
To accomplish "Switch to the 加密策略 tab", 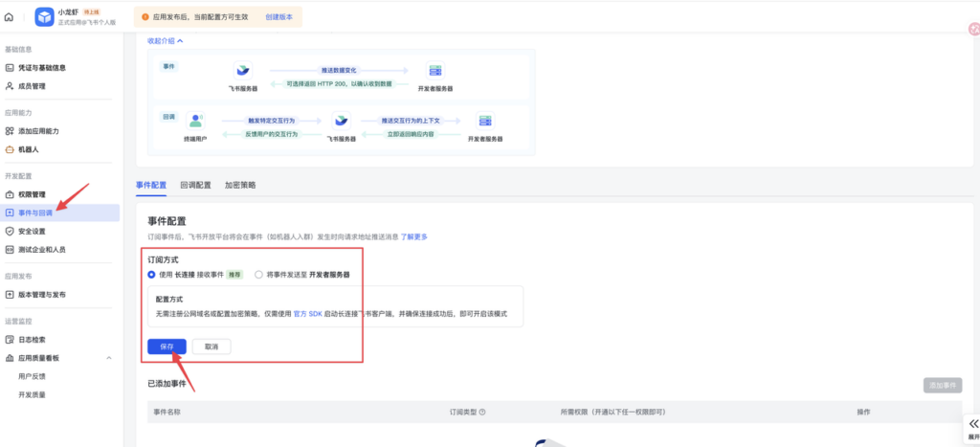I will pos(240,185).
